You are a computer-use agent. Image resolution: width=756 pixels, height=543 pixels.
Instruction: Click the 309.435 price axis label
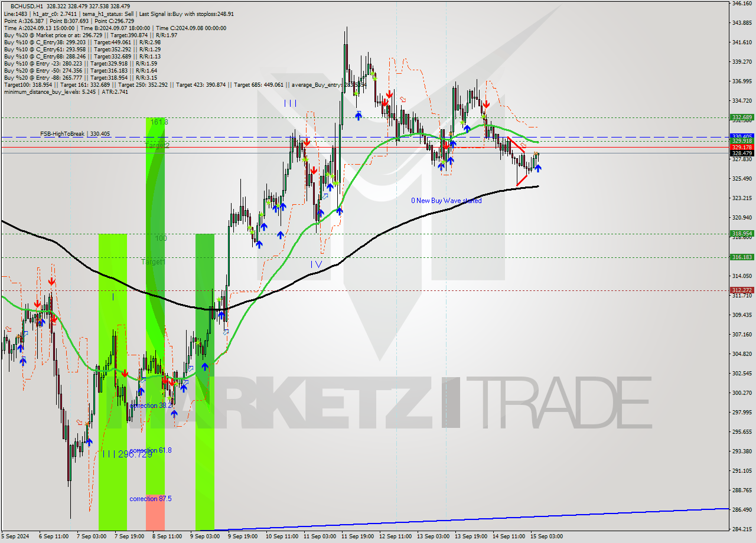tap(742, 315)
